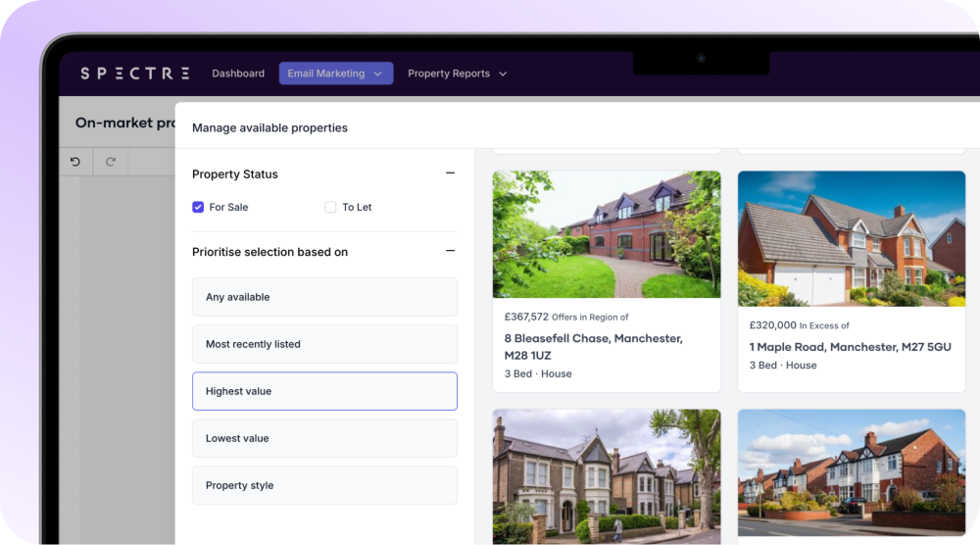Expand the Property Reports chevron

click(x=503, y=74)
